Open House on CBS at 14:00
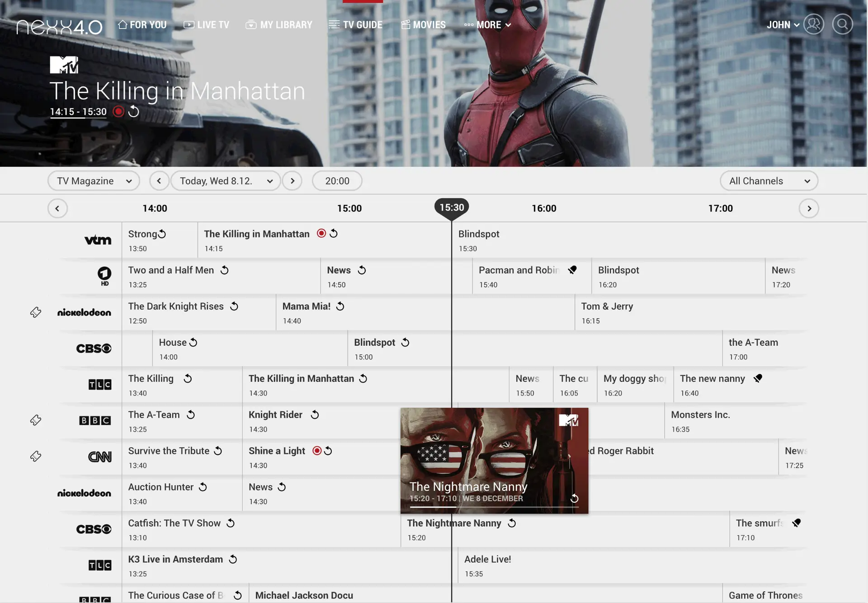Viewport: 868px width, 603px height. coord(250,349)
